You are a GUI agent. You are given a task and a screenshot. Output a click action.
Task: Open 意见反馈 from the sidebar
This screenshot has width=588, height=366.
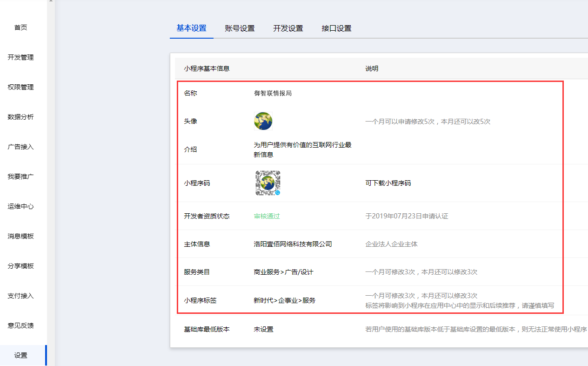[x=20, y=325]
